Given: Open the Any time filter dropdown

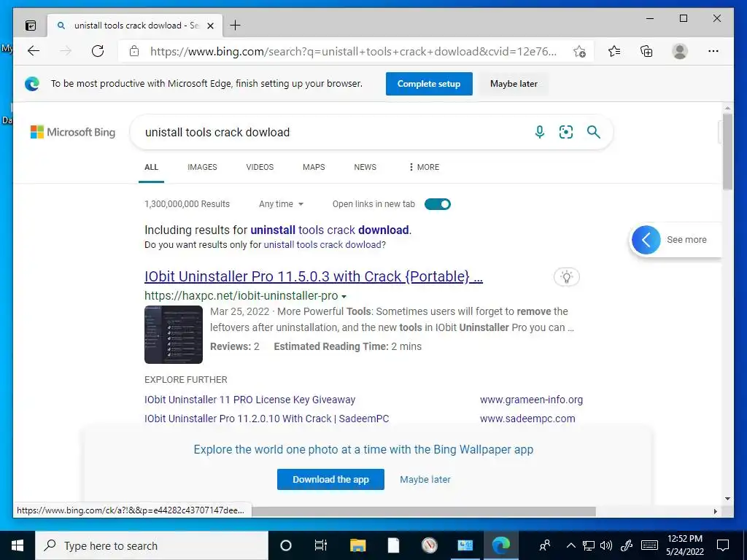Looking at the screenshot, I should (x=281, y=204).
